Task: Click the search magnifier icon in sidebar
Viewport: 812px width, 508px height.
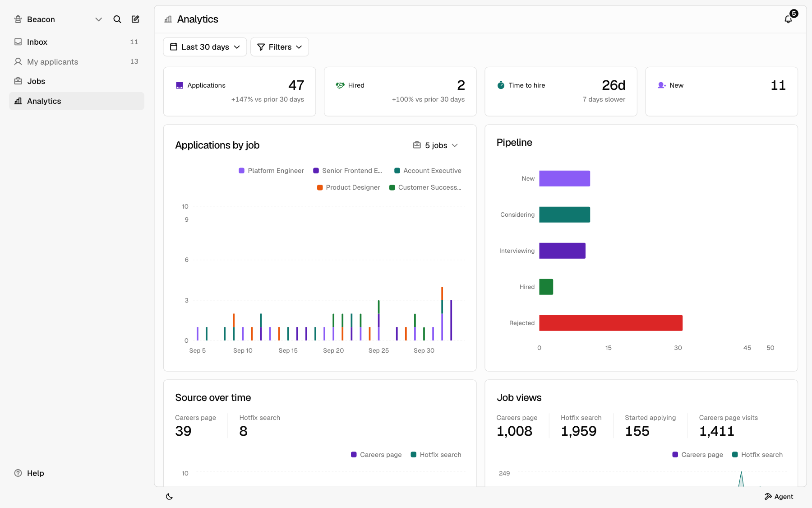Action: [117, 19]
